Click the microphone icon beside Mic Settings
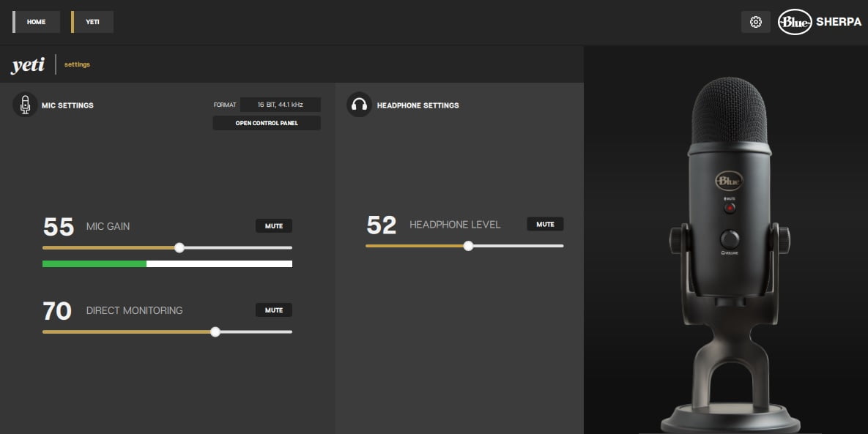Viewport: 868px width, 434px height. tap(26, 105)
